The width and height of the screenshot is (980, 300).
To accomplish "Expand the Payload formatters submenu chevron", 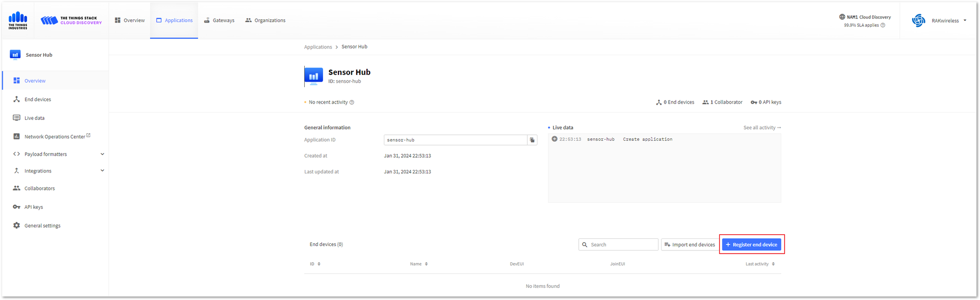I will (102, 154).
